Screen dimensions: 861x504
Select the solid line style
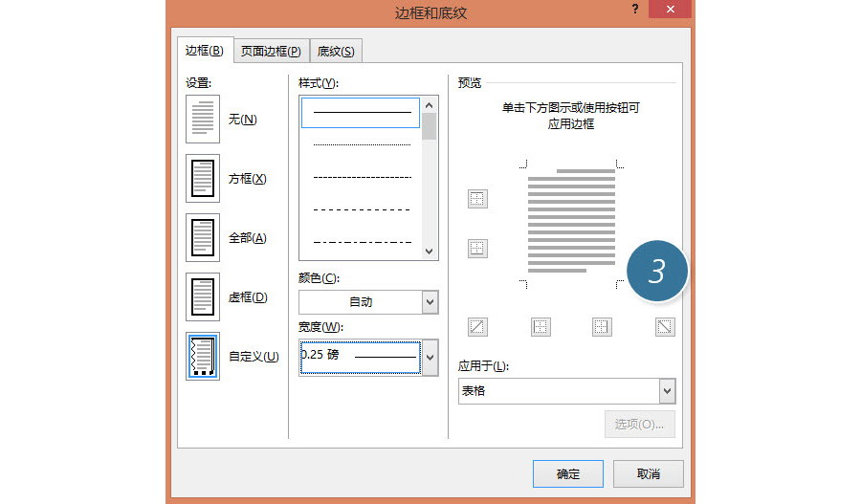coord(361,113)
